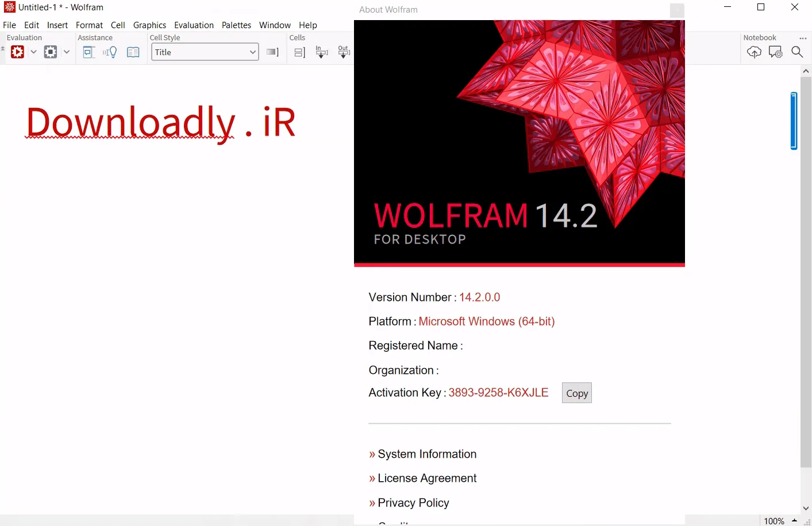Open the Cell menu
812x526 pixels.
118,25
